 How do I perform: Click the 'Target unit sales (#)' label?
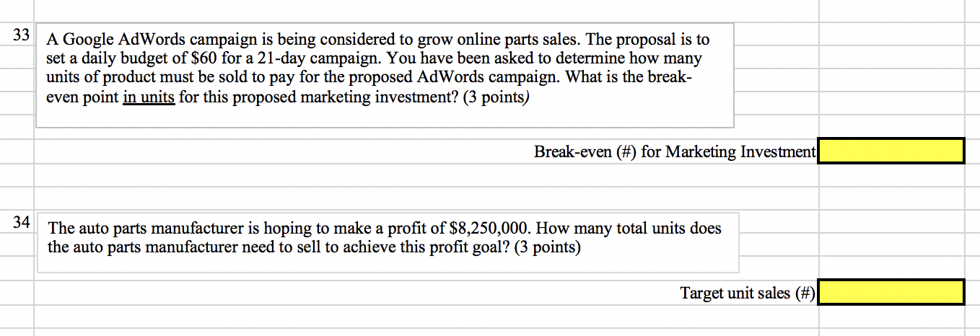748,293
